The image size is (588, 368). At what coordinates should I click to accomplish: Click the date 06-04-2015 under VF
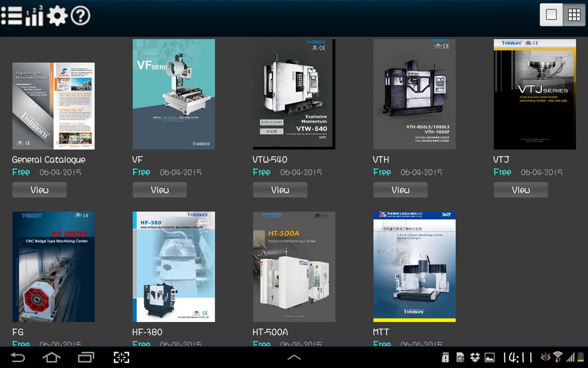[181, 172]
